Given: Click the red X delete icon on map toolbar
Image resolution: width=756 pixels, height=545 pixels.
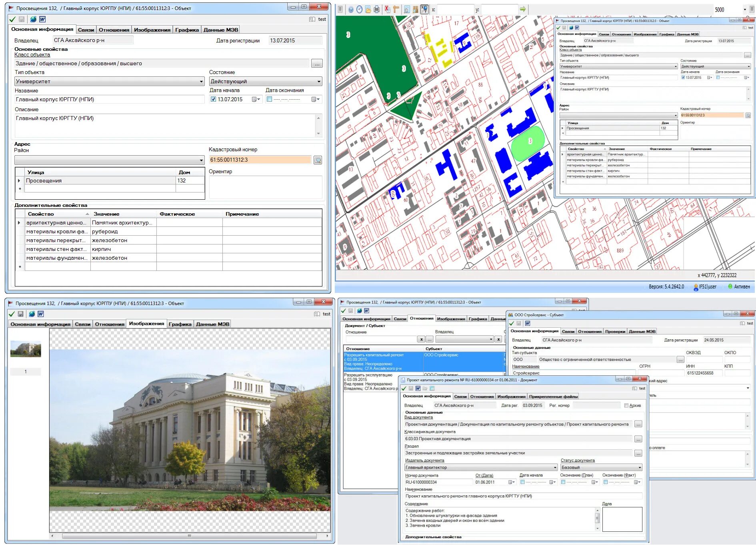Looking at the screenshot, I should [x=387, y=9].
